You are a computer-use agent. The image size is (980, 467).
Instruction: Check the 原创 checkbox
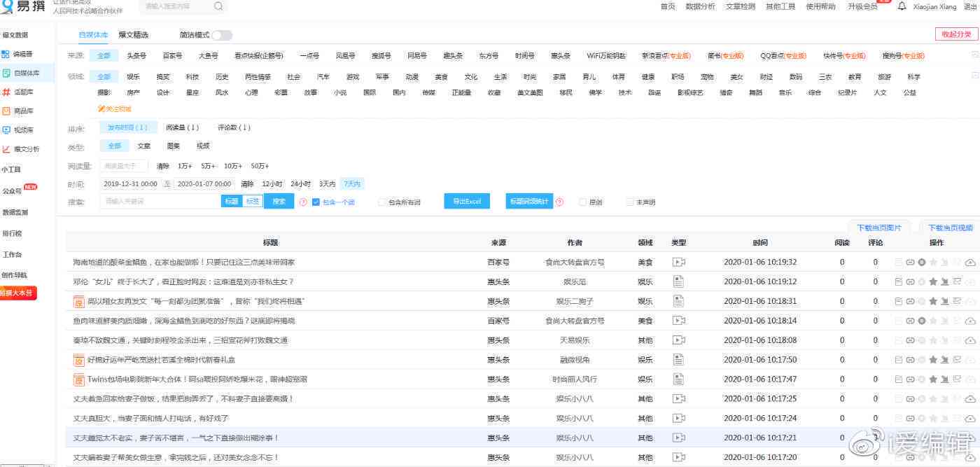click(583, 202)
